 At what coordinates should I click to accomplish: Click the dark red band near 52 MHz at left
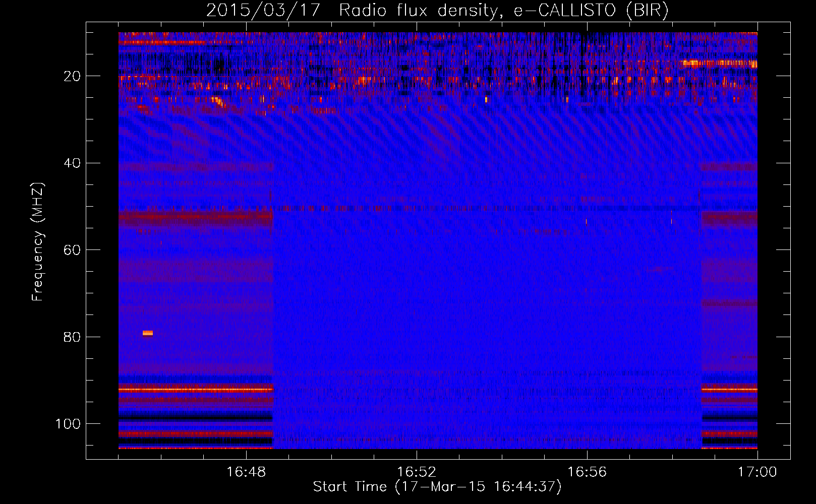[196, 219]
